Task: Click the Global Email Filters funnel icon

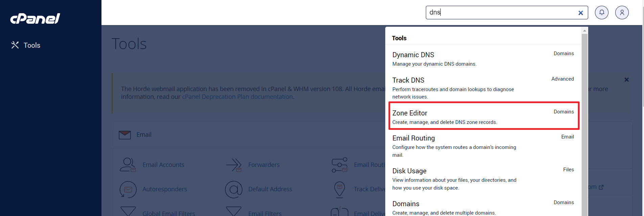Action: (128, 211)
